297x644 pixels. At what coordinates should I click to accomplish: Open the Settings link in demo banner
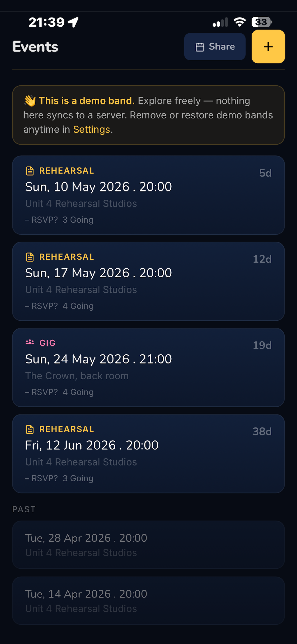tap(91, 130)
